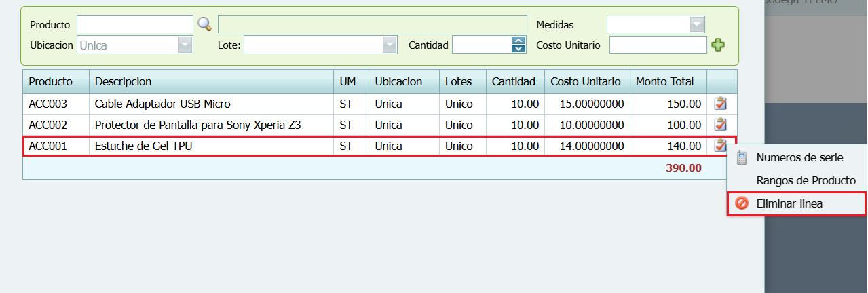Click the Cantidad numeric field
This screenshot has height=293, width=868.
pyautogui.click(x=482, y=45)
